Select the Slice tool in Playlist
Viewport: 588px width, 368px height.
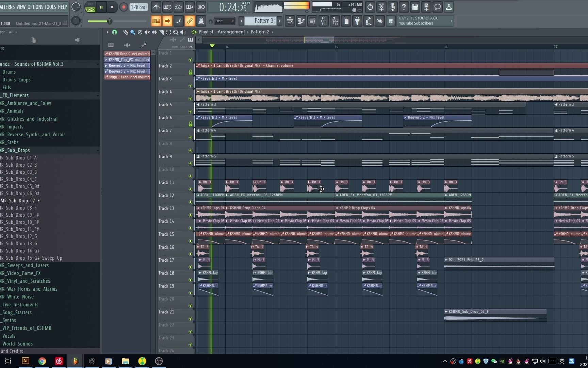coord(162,32)
